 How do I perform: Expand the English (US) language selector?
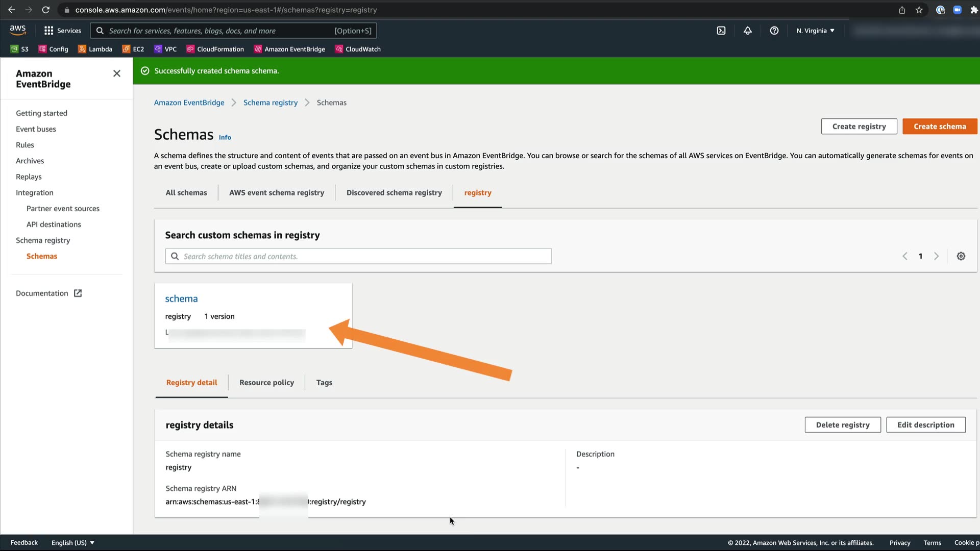(x=72, y=542)
